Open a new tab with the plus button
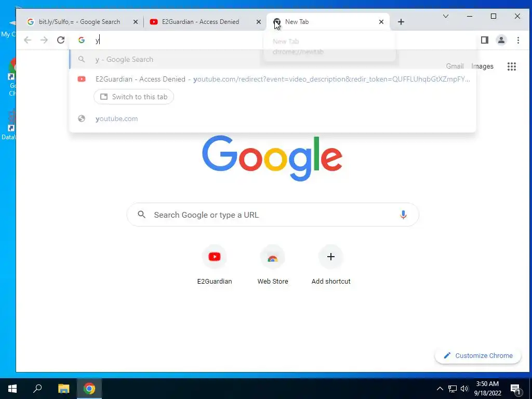532x399 pixels. click(x=401, y=22)
